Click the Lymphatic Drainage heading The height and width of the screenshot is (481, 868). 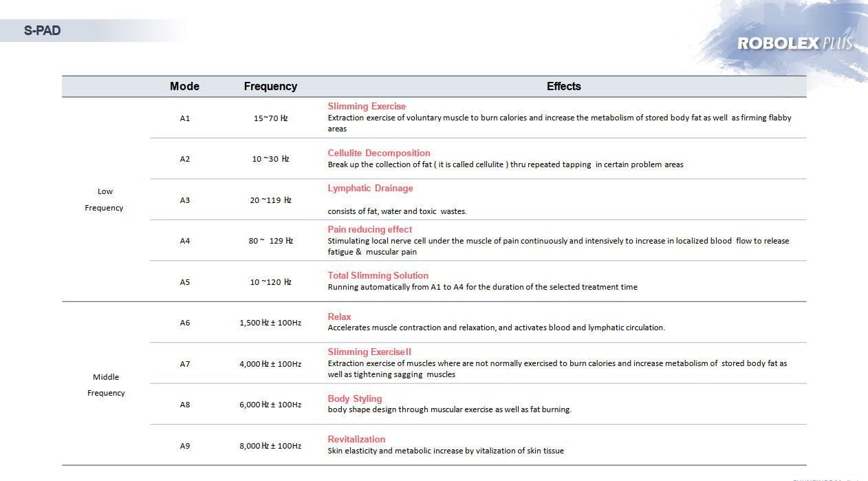370,188
